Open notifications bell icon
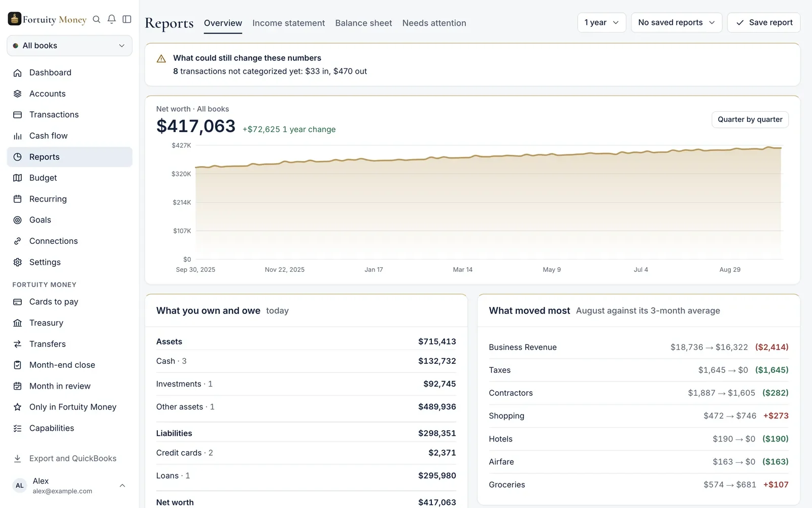The height and width of the screenshot is (508, 812). [112, 19]
